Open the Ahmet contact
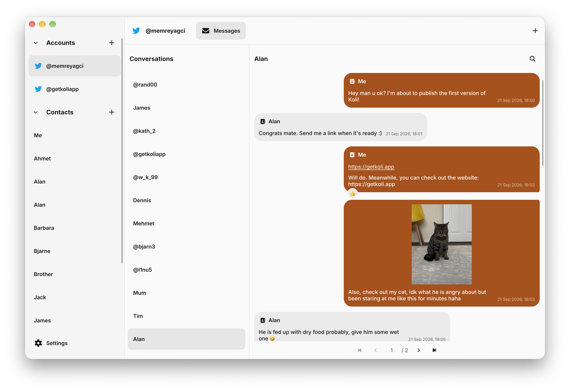 pyautogui.click(x=74, y=158)
